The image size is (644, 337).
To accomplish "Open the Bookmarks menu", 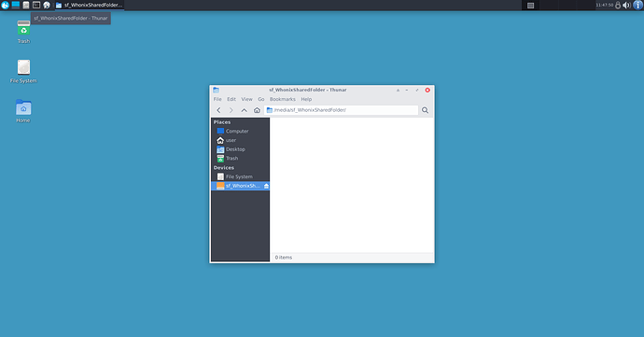I will pyautogui.click(x=282, y=100).
